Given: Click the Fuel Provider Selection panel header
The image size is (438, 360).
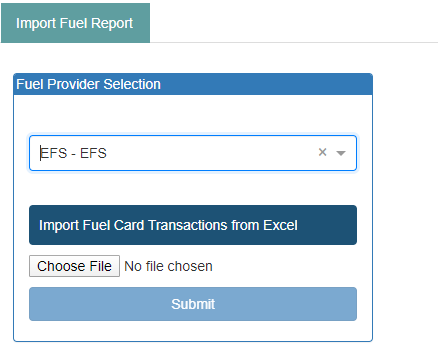Looking at the screenshot, I should (193, 84).
